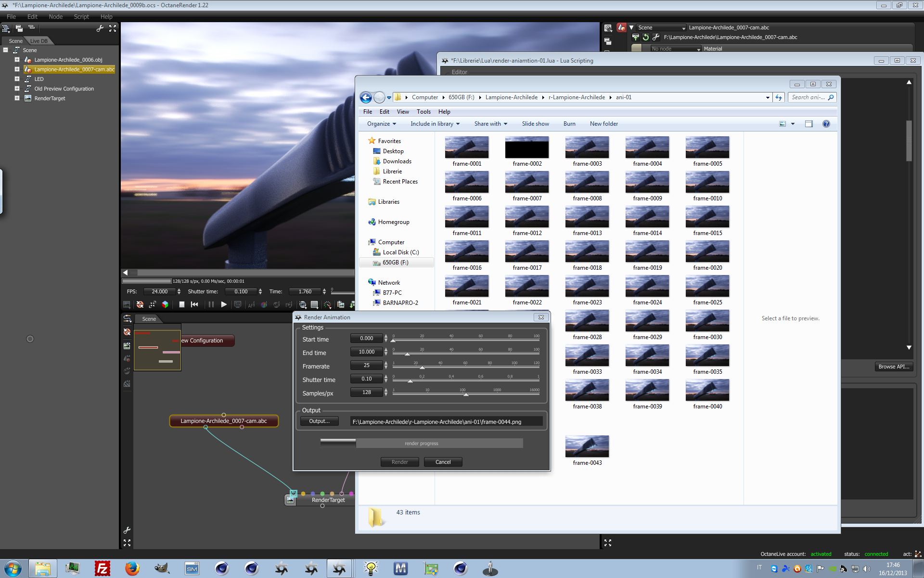Click the play button in render toolbar

point(224,304)
